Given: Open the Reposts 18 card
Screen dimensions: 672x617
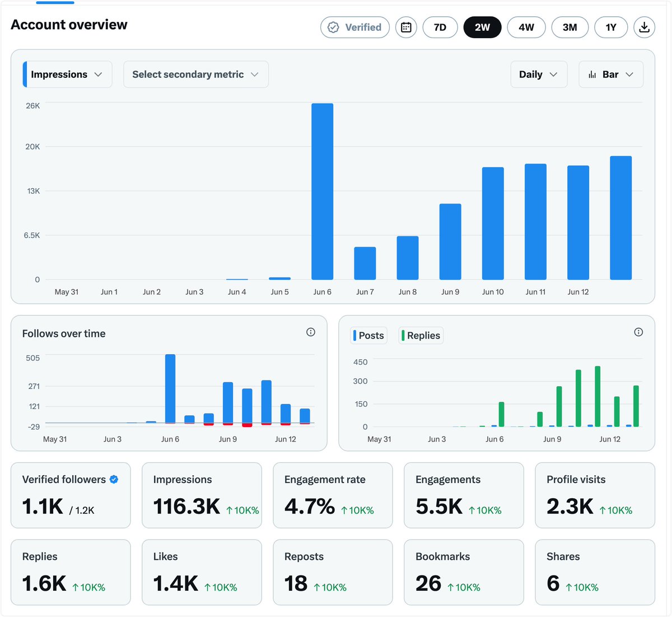Looking at the screenshot, I should click(x=333, y=572).
